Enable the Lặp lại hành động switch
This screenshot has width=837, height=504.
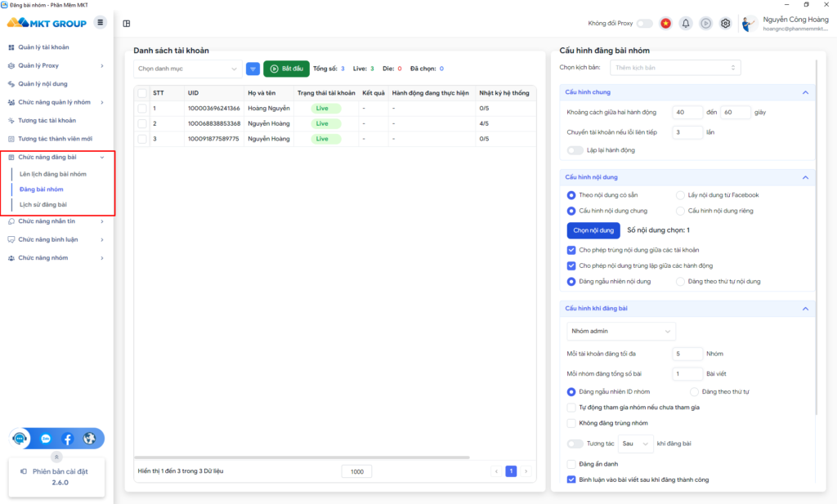(575, 150)
